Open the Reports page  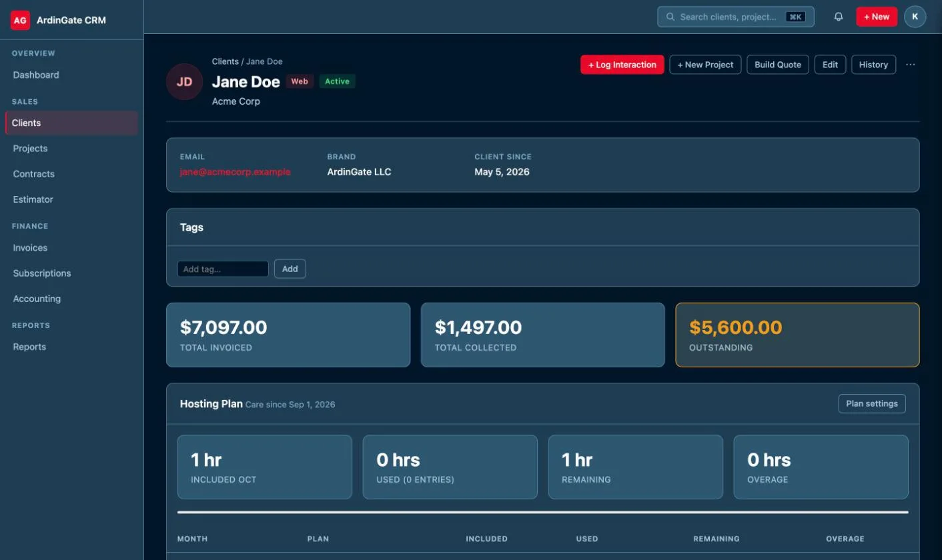tap(71, 347)
